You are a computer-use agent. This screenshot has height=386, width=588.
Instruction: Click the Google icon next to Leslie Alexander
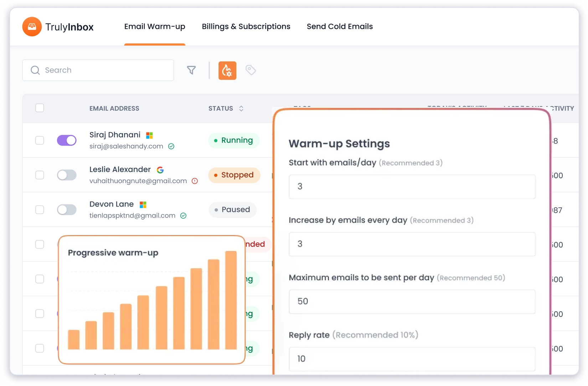(x=160, y=170)
